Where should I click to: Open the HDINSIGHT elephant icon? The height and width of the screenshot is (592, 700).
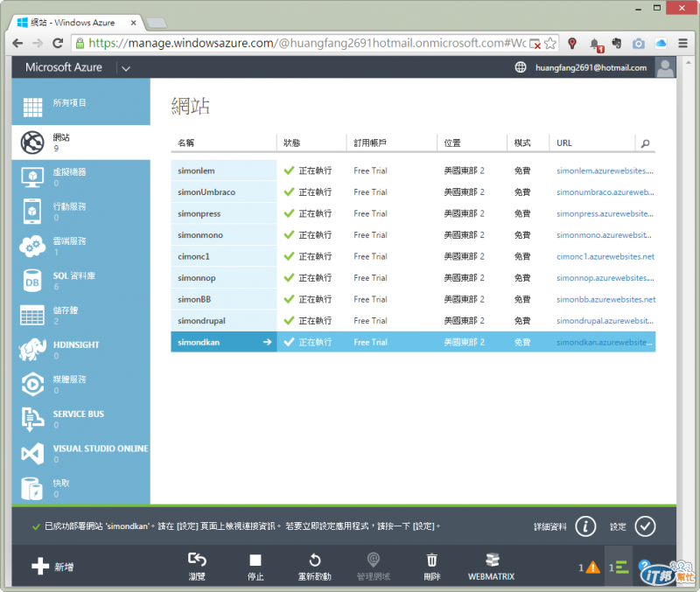coord(32,349)
